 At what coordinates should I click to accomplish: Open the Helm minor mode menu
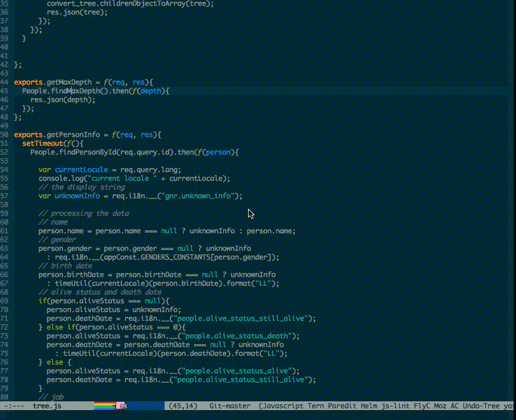click(x=369, y=406)
